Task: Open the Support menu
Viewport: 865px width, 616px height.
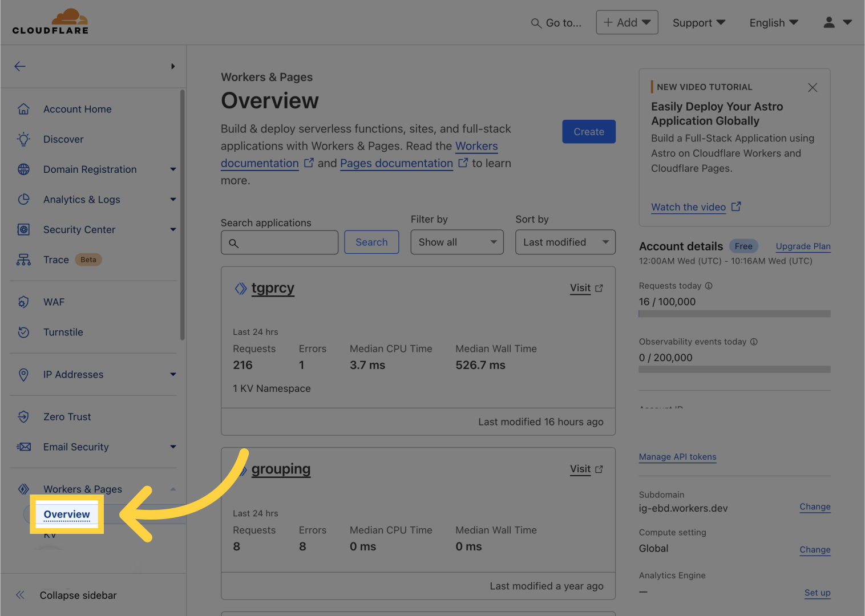Action: point(699,23)
